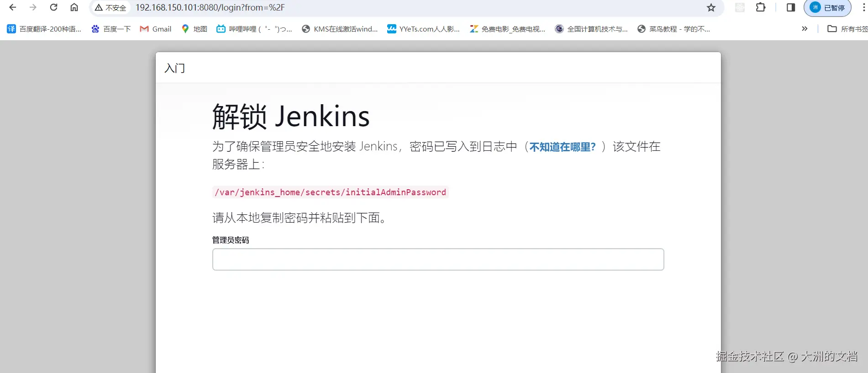
Task: Click the initialAdminPassword file path text
Action: (330, 192)
